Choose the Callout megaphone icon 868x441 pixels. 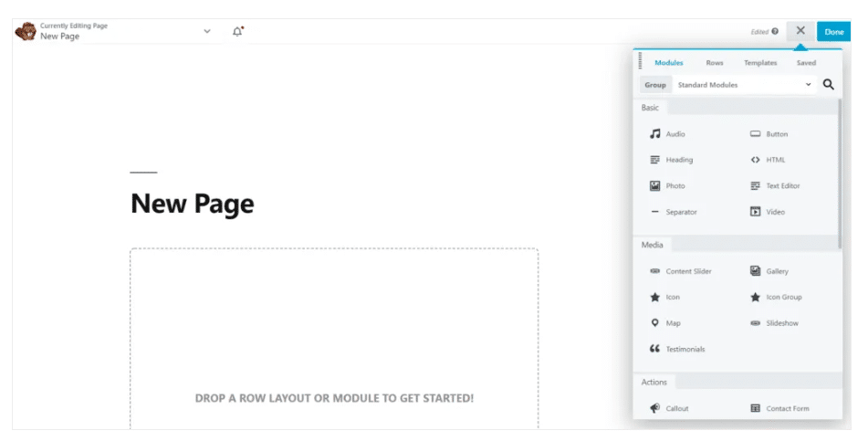pos(654,408)
